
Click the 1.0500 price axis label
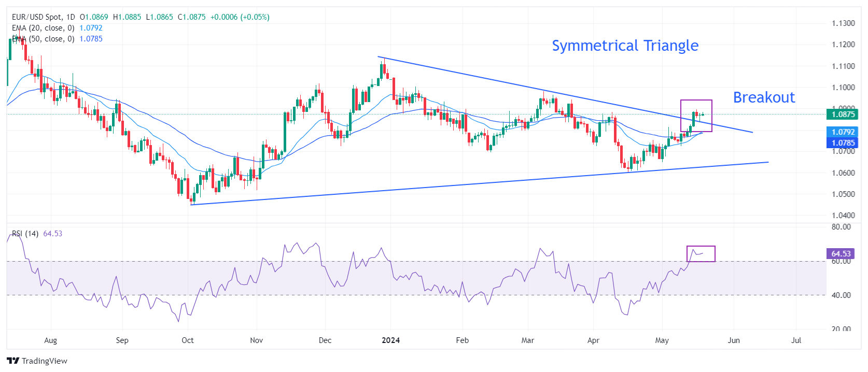click(843, 194)
